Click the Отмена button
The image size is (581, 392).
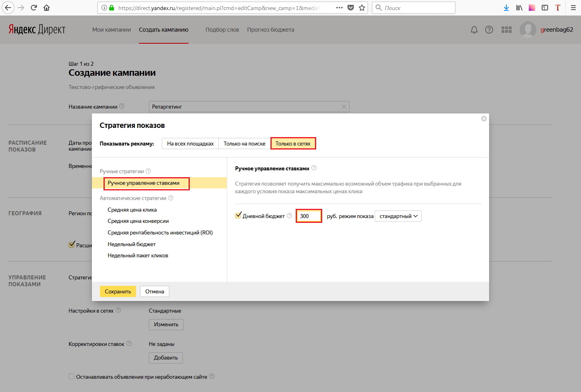(155, 291)
